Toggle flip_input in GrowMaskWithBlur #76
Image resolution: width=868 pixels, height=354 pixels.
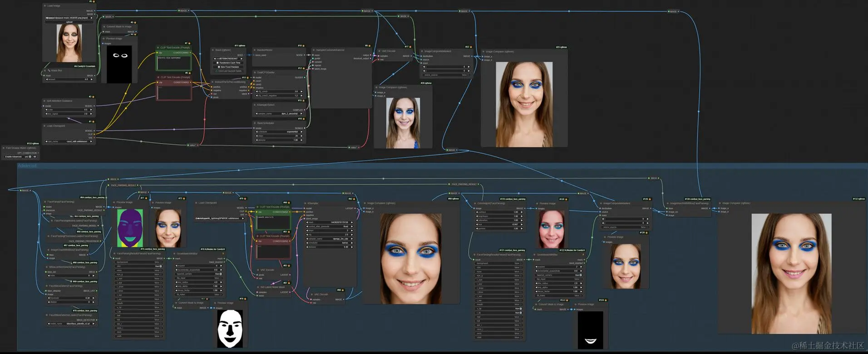199,278
